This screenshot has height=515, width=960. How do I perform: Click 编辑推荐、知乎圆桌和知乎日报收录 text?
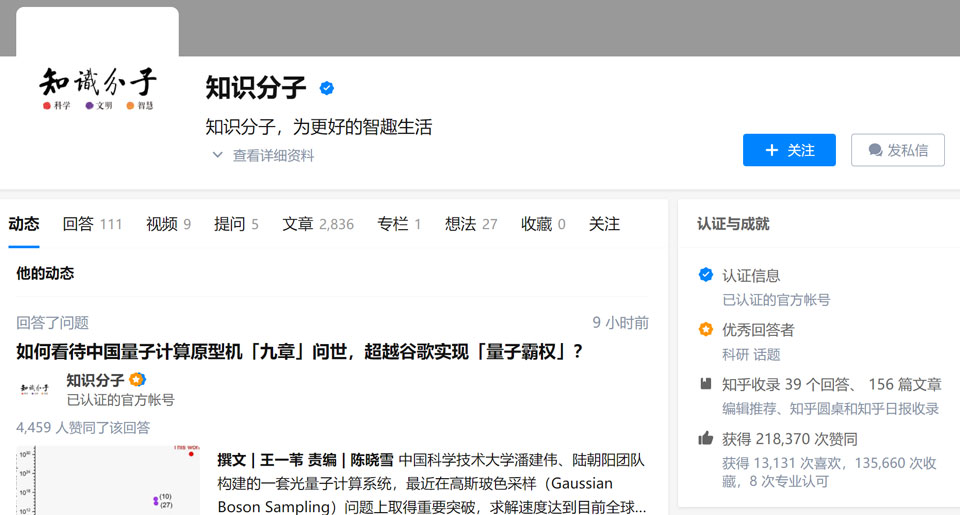[830, 409]
